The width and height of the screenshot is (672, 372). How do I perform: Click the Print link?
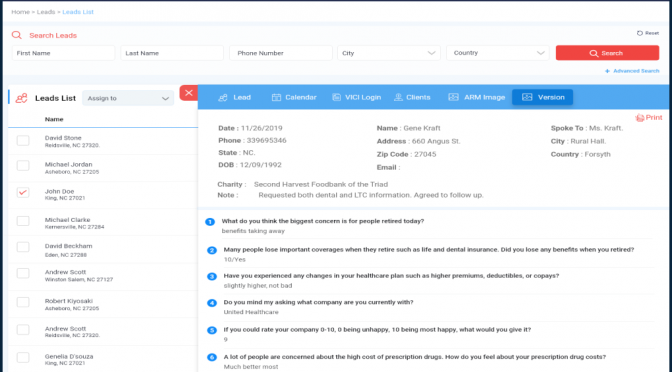[x=649, y=118]
